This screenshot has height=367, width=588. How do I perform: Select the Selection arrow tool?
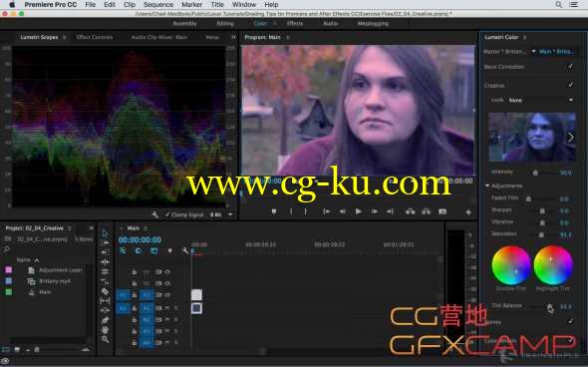coord(105,233)
